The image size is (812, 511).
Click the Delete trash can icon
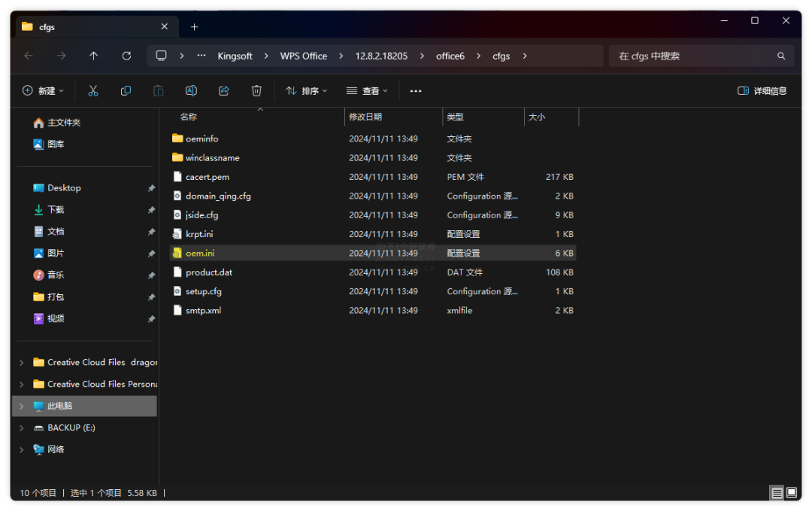(x=256, y=91)
